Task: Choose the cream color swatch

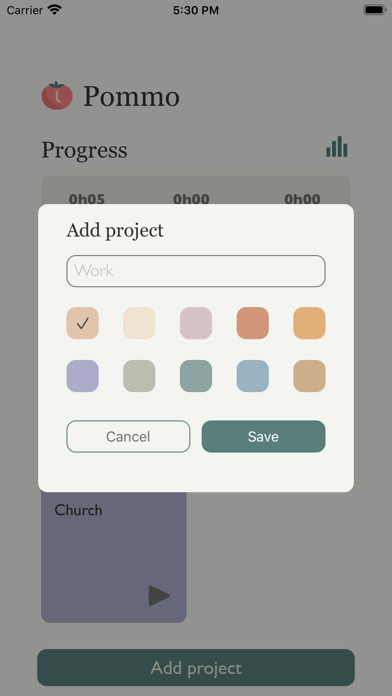Action: pyautogui.click(x=139, y=323)
